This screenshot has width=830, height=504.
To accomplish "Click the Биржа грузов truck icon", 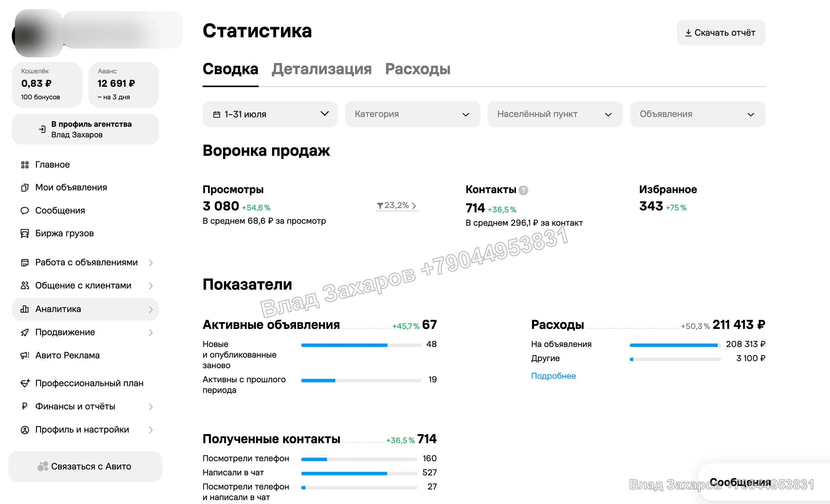I will pyautogui.click(x=25, y=234).
